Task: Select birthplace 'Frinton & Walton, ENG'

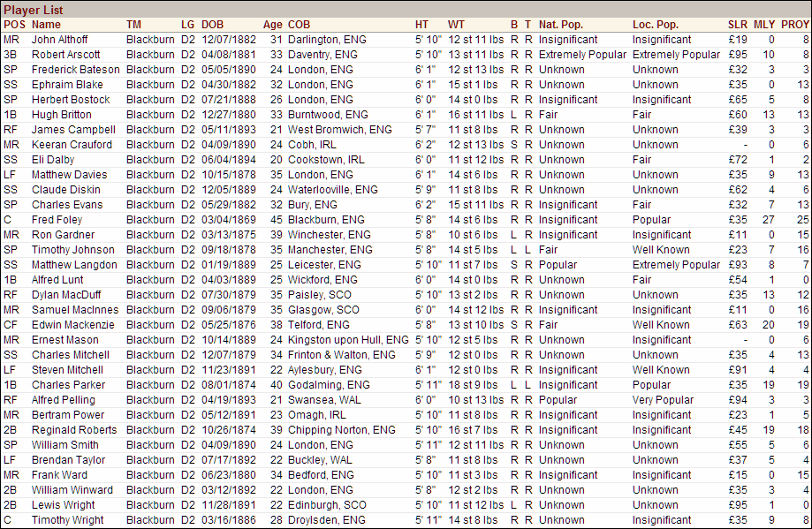Action: [x=342, y=354]
